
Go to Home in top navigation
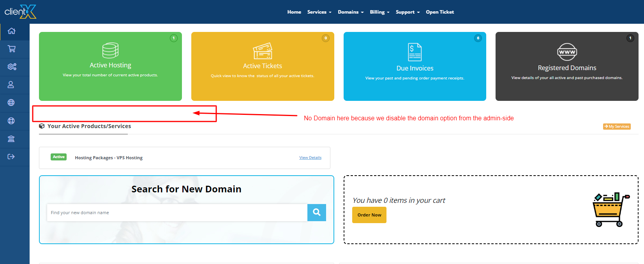(294, 12)
